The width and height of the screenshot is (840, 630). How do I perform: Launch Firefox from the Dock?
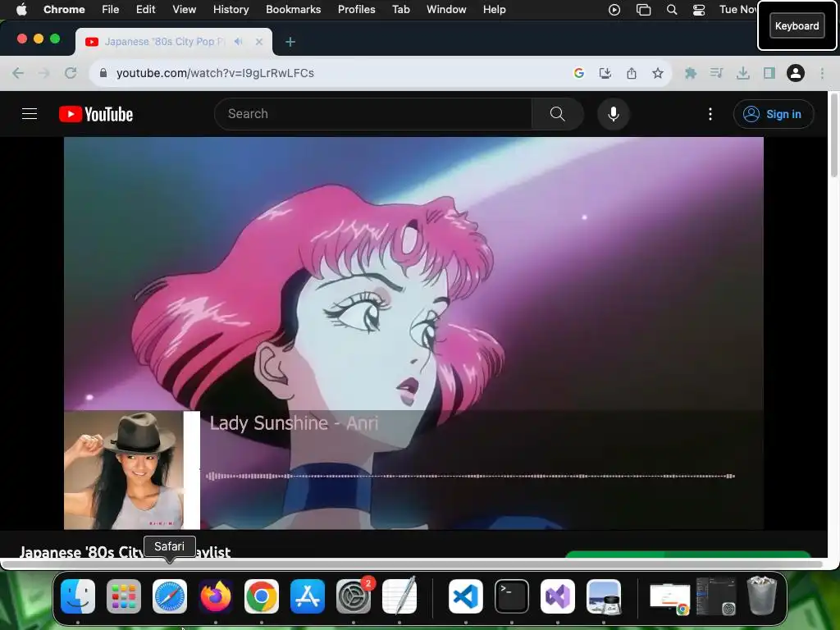(x=216, y=596)
